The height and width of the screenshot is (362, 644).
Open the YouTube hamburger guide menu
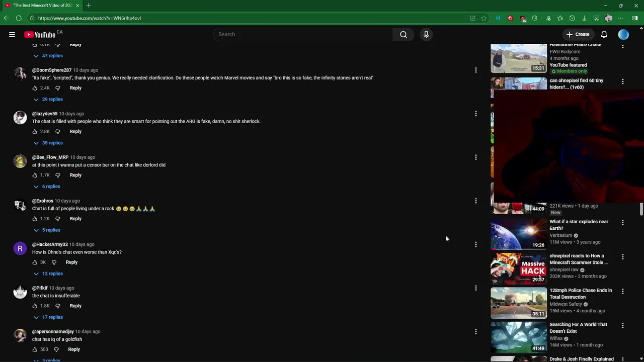12,34
